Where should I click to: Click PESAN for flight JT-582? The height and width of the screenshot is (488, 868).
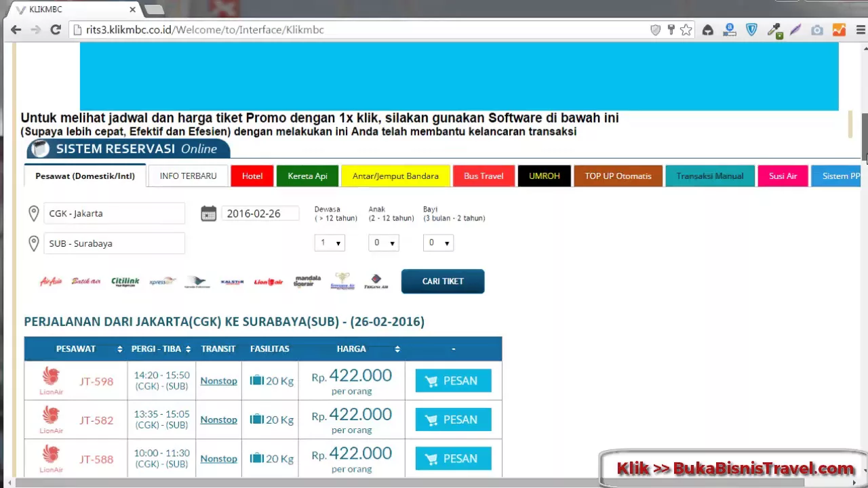click(453, 420)
